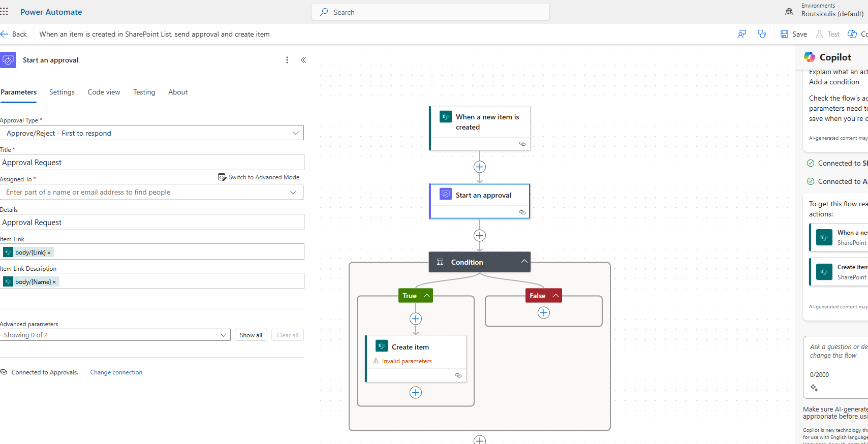Click the invalid parameters warning icon
This screenshot has width=868, height=444.
376,361
